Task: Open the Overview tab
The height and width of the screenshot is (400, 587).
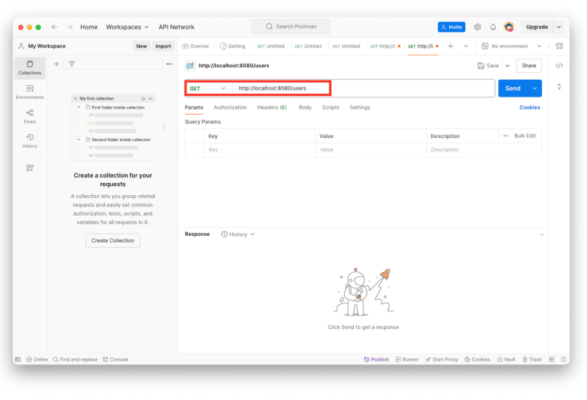Action: (195, 46)
